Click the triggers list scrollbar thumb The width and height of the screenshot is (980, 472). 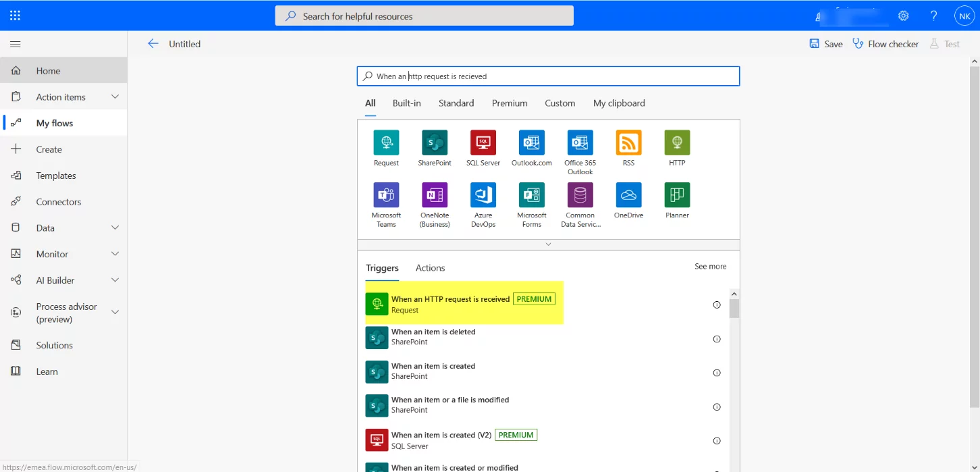point(734,308)
